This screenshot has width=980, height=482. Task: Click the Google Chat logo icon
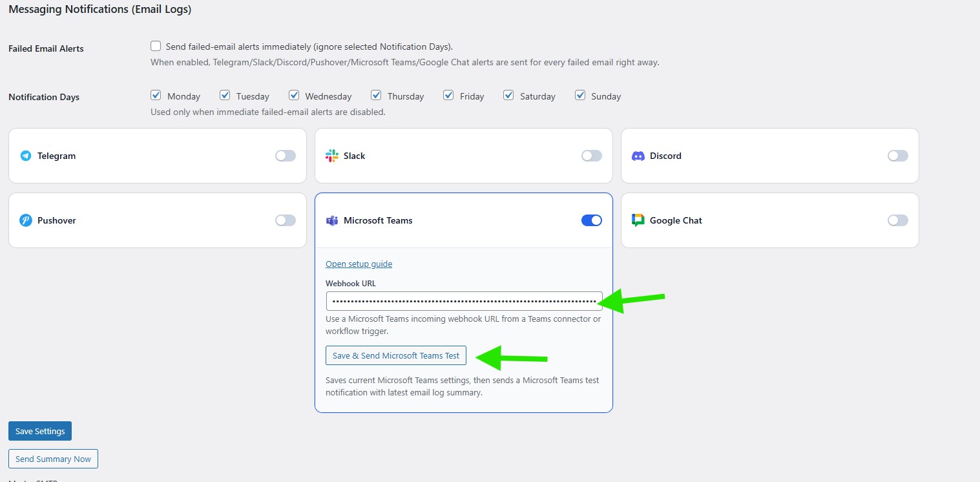(x=638, y=220)
